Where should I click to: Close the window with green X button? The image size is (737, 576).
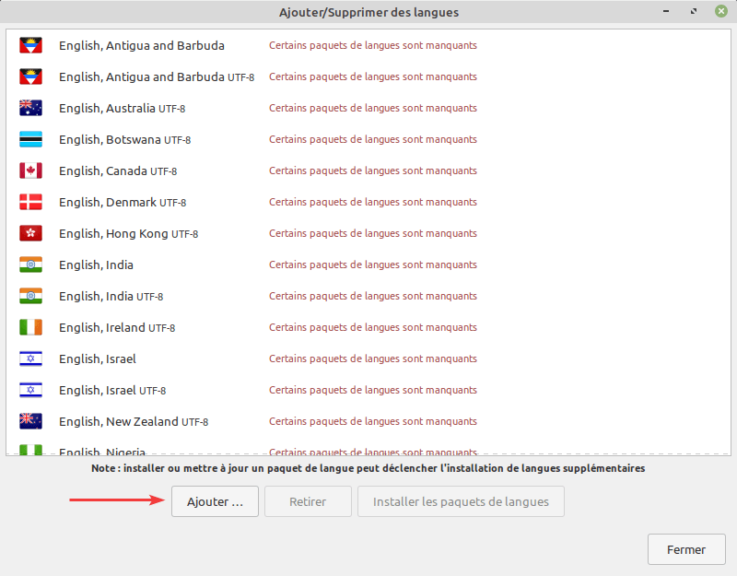[721, 11]
